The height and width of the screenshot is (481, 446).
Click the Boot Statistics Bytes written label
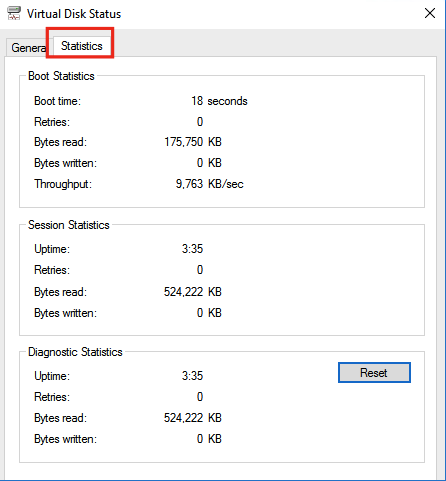pos(66,163)
